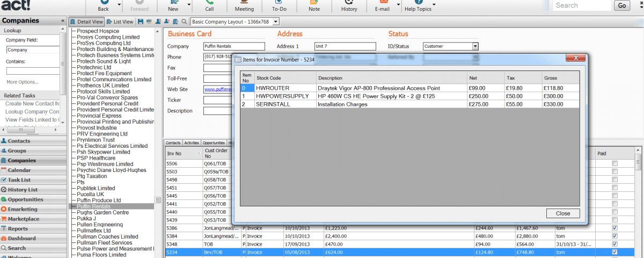Viewport: 644px width, 258px height.
Task: Open the Back button history dropdown arrow
Action: pyautogui.click(x=119, y=4)
